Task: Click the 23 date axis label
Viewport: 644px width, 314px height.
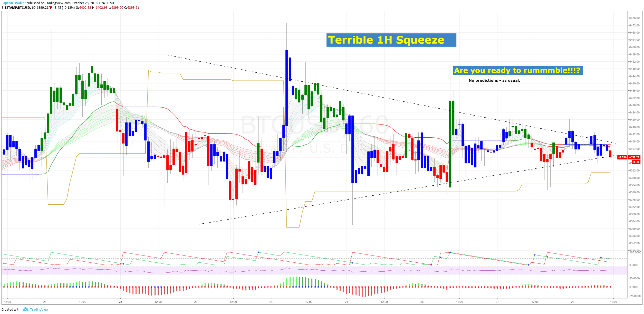Action: coord(196,302)
